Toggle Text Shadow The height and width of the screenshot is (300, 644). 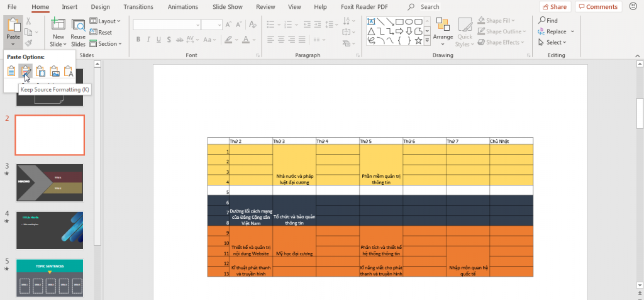click(169, 40)
